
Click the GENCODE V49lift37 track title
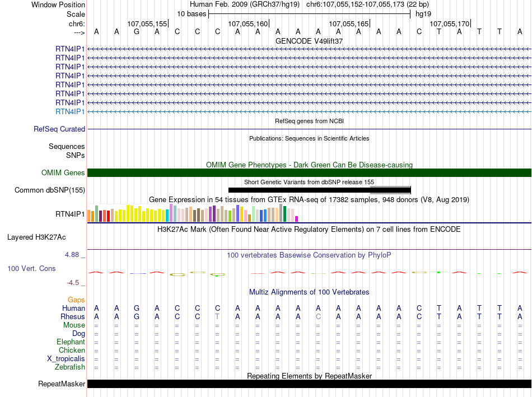tap(309, 41)
